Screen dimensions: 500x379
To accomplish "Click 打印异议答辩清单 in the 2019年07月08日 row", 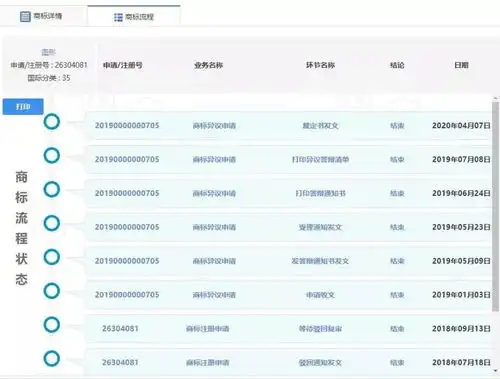I will [x=320, y=160].
